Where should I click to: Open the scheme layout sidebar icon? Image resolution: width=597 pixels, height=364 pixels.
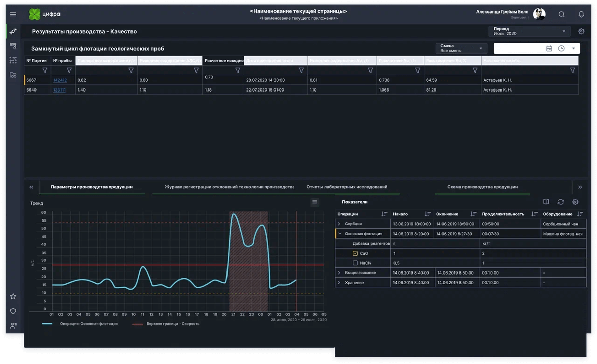pos(13,60)
